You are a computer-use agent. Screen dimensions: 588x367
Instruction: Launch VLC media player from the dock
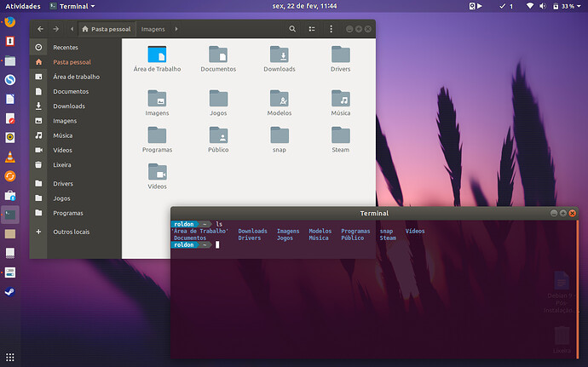[x=10, y=157]
